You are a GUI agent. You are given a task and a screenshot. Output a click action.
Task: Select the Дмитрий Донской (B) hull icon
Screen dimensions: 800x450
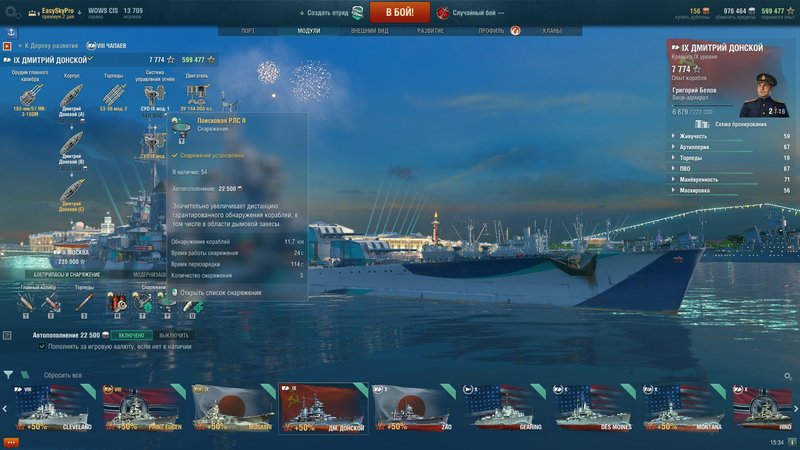71,144
